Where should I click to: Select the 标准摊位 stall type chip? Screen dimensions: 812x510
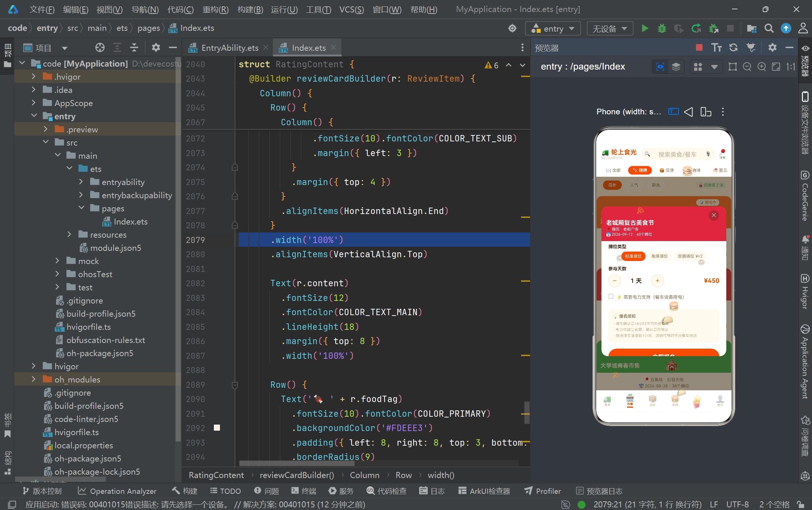pyautogui.click(x=633, y=256)
